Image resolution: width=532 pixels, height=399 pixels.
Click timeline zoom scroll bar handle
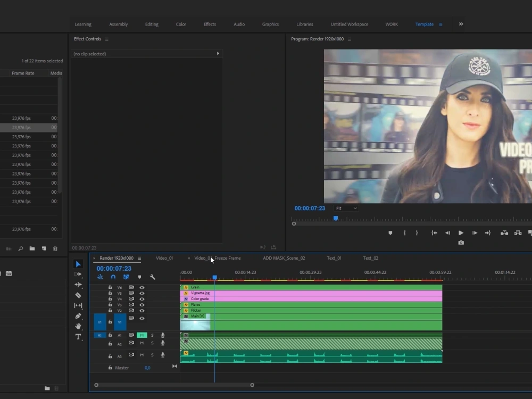252,385
